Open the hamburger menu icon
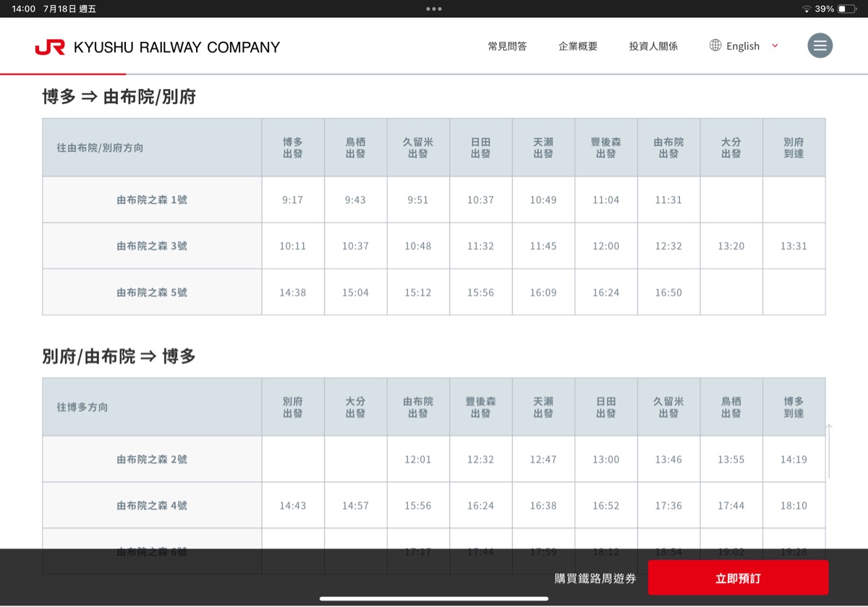 [820, 46]
